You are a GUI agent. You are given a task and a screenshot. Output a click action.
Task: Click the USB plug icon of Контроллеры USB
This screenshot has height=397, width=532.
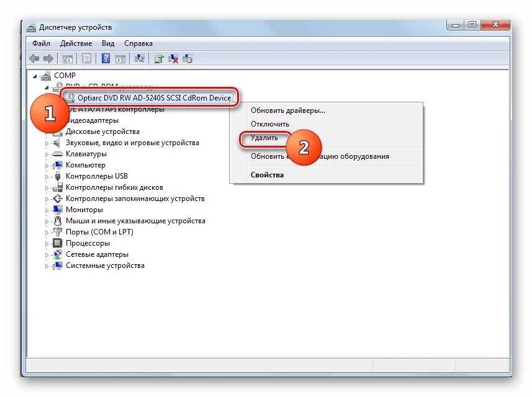[x=57, y=176]
